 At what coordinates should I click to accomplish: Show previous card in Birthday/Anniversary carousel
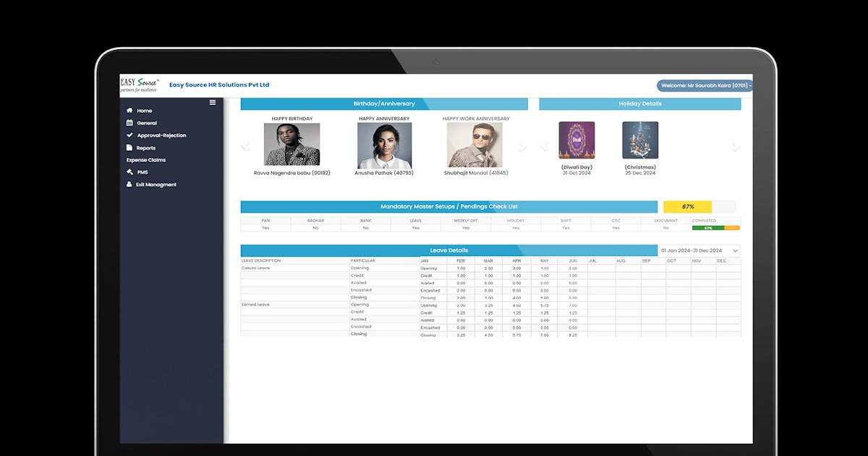tap(246, 147)
